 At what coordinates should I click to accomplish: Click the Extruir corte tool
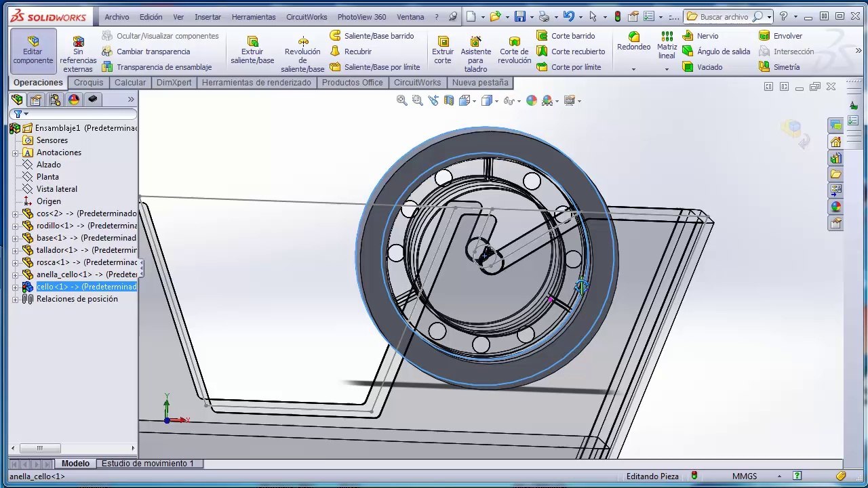tap(443, 50)
